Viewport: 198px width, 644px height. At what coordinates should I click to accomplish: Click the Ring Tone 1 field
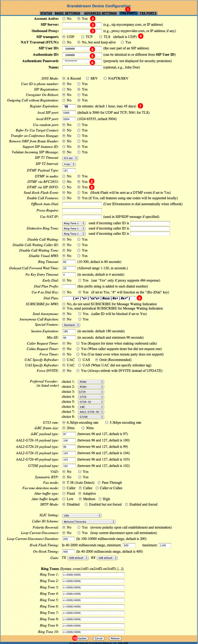point(93,575)
